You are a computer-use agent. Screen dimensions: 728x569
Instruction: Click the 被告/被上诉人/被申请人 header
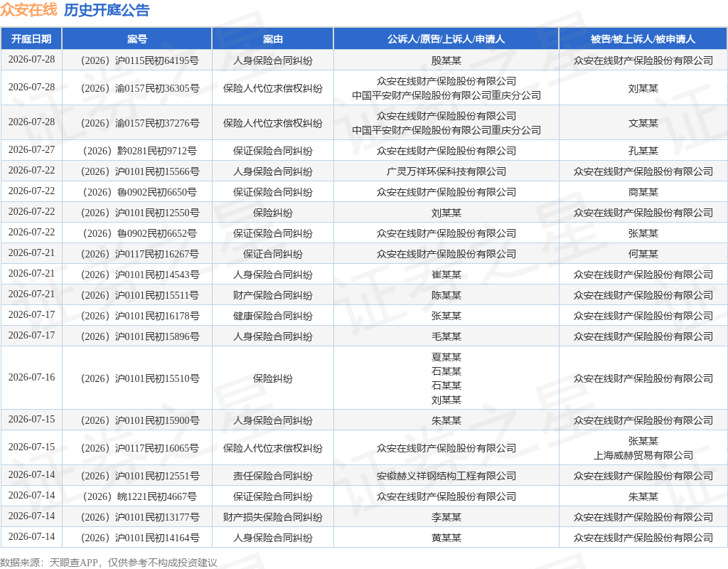tap(643, 39)
